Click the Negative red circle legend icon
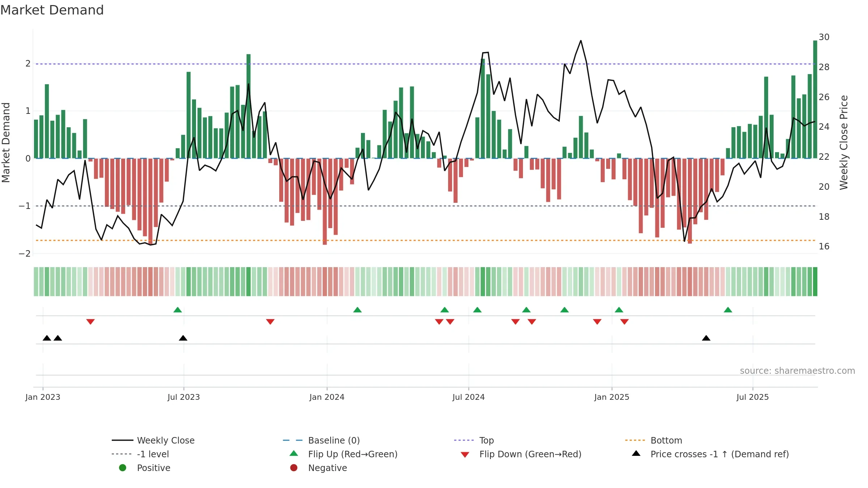The image size is (868, 488). click(294, 468)
